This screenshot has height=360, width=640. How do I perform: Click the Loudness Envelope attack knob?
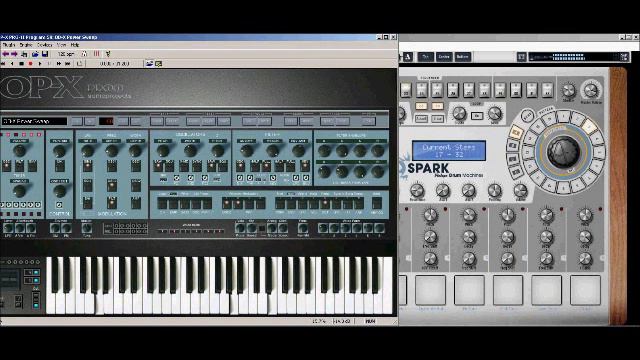tap(324, 172)
